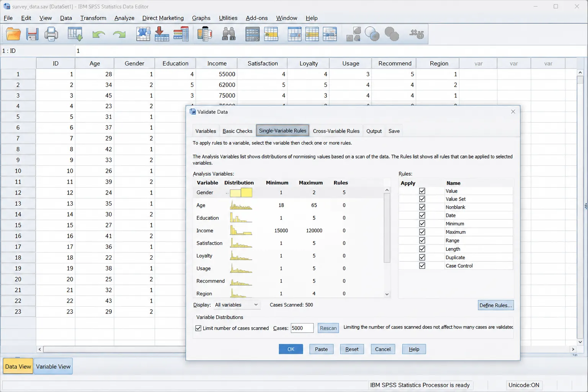Screen dimensions: 588x392
Task: Switch to Variable View tab
Action: (x=53, y=366)
